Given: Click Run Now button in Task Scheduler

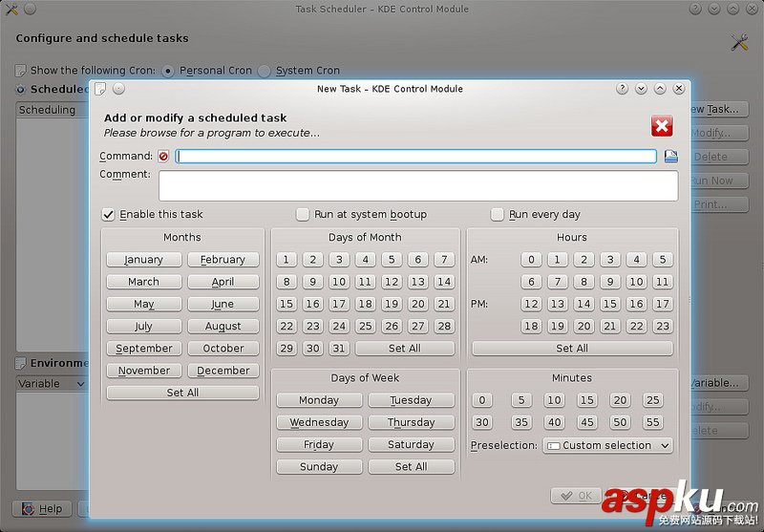Looking at the screenshot, I should click(719, 181).
